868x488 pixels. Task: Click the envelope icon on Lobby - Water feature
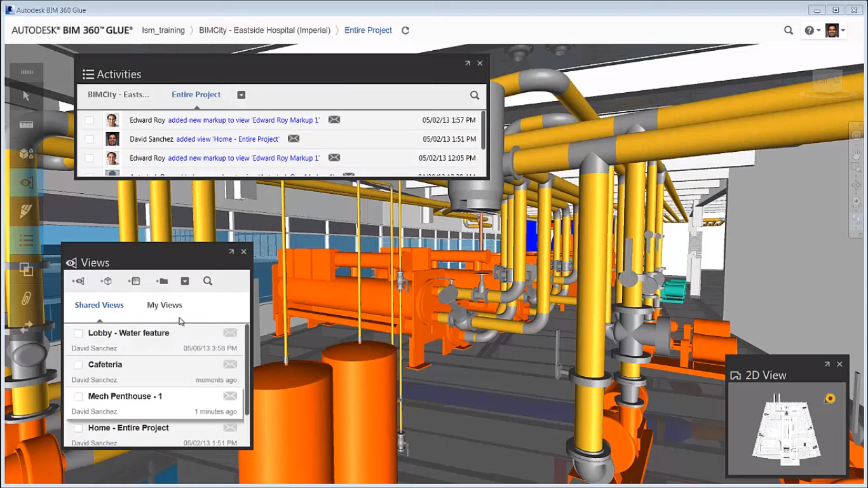point(230,333)
